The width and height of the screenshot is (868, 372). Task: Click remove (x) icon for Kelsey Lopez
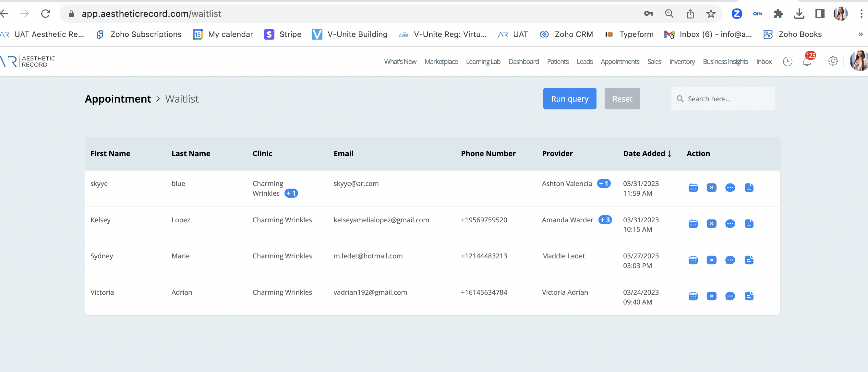tap(711, 224)
